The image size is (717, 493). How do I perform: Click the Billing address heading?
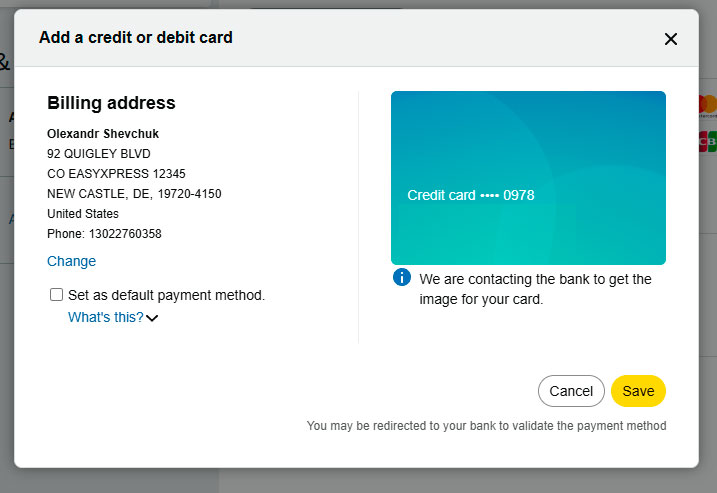[111, 103]
